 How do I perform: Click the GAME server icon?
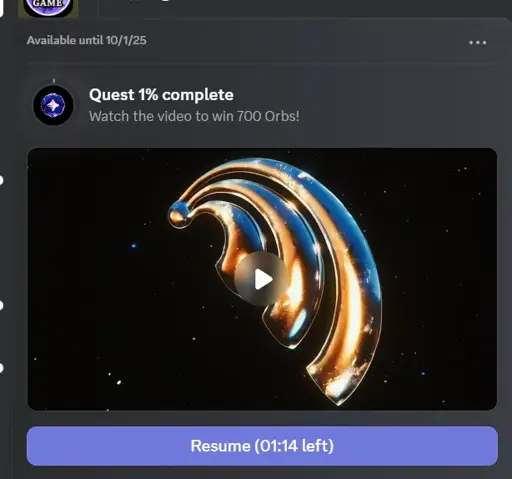coord(48,8)
